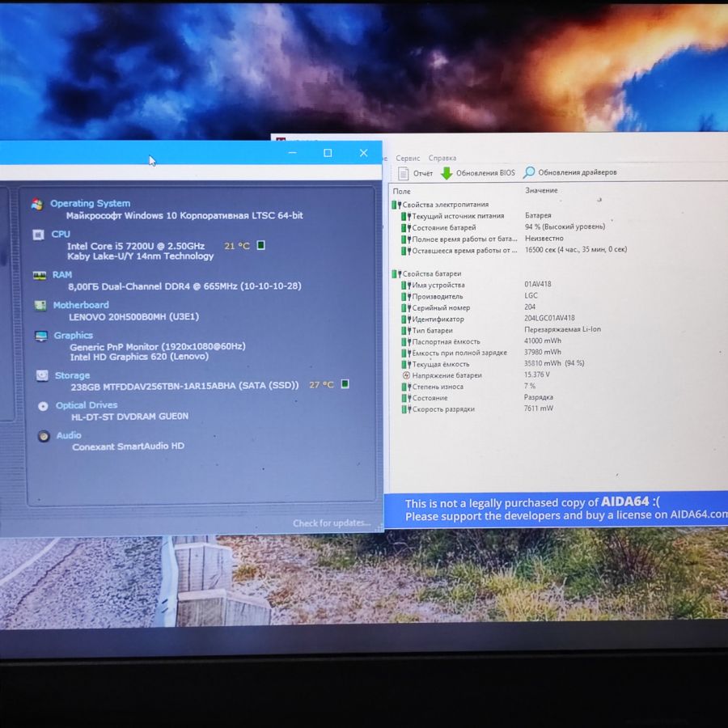728x728 pixels.
Task: Click the AIDA64 license warning banner
Action: click(x=557, y=510)
